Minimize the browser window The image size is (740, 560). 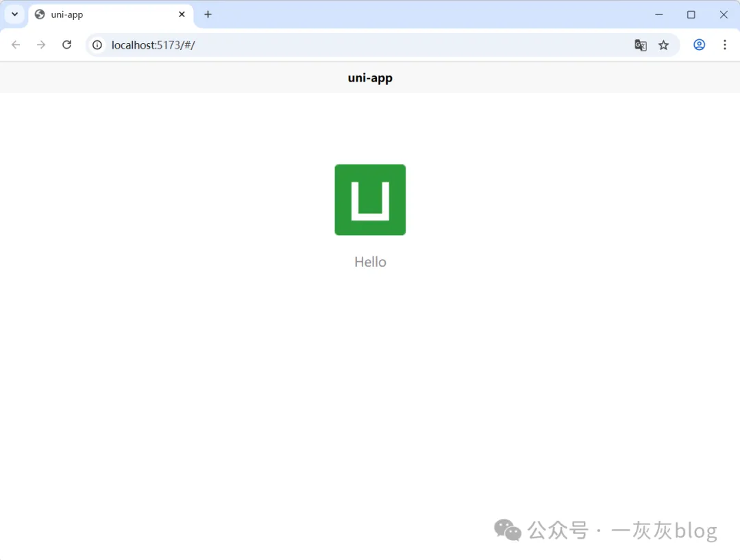tap(658, 14)
